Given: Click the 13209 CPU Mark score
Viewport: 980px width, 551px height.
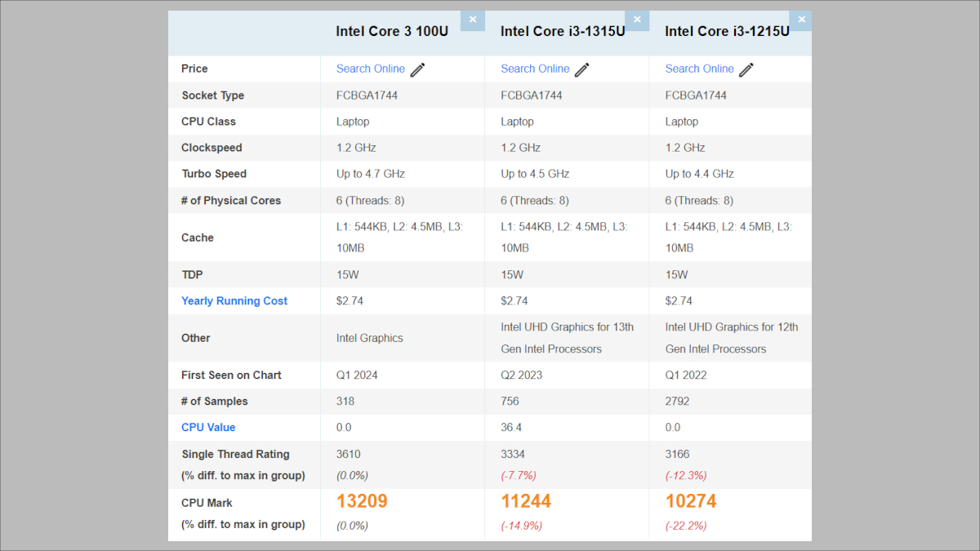Looking at the screenshot, I should click(362, 501).
